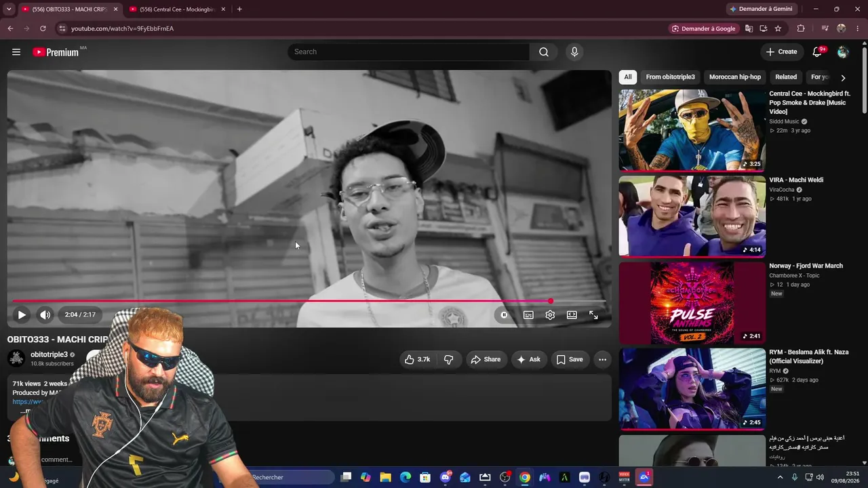
Task: Open YouTube notifications bell
Action: [817, 52]
